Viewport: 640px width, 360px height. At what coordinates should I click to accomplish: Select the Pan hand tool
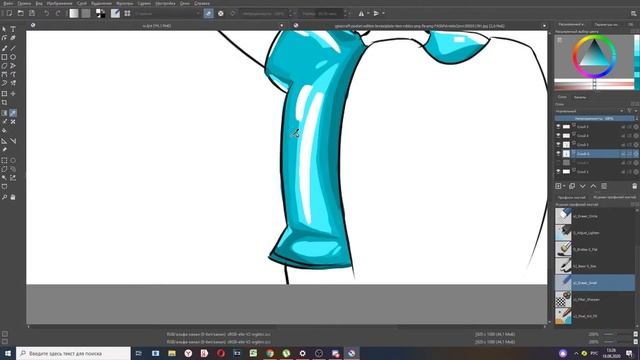13,197
